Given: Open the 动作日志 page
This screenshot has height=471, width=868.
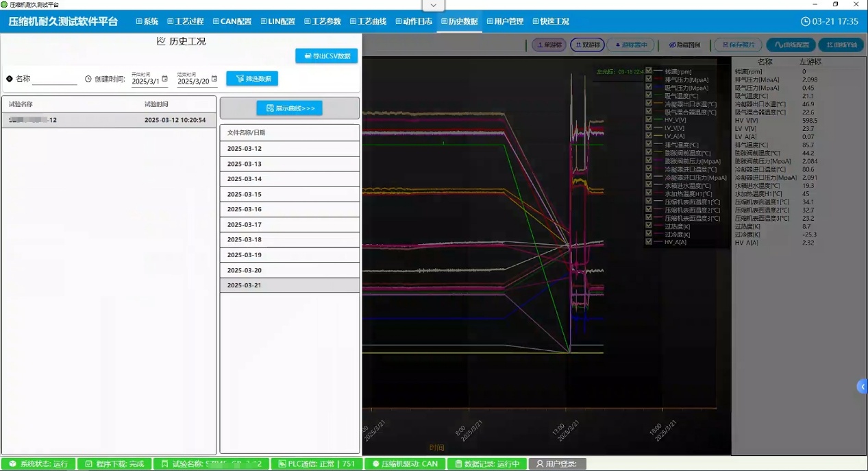Looking at the screenshot, I should (413, 21).
